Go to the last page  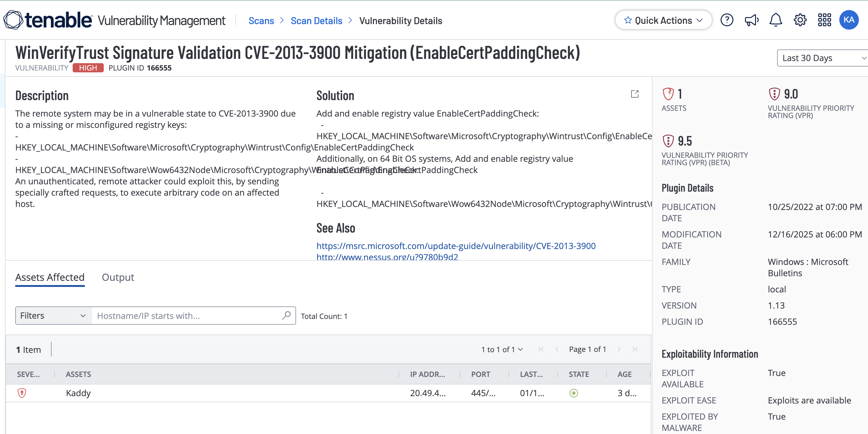tap(635, 349)
